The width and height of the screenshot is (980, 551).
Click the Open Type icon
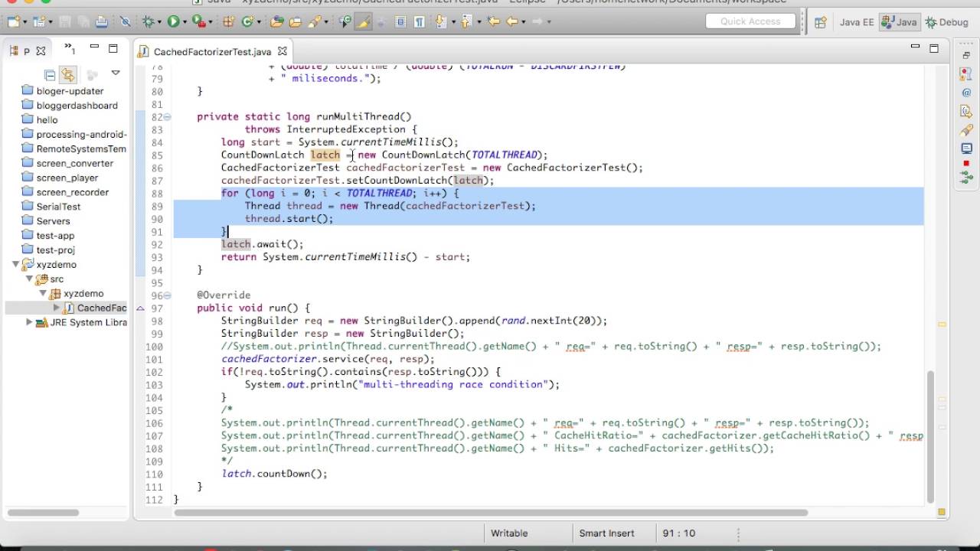click(276, 22)
